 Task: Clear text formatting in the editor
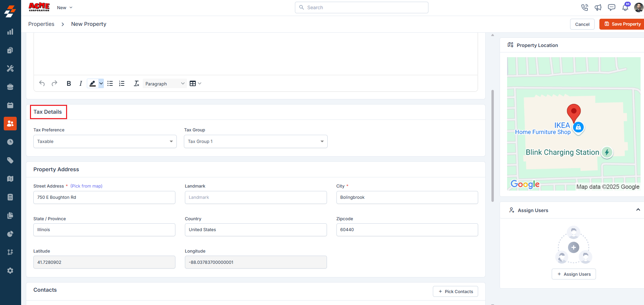coord(136,83)
